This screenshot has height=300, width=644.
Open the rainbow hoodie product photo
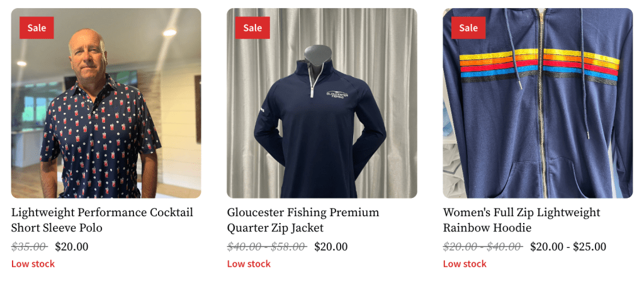[x=538, y=103]
